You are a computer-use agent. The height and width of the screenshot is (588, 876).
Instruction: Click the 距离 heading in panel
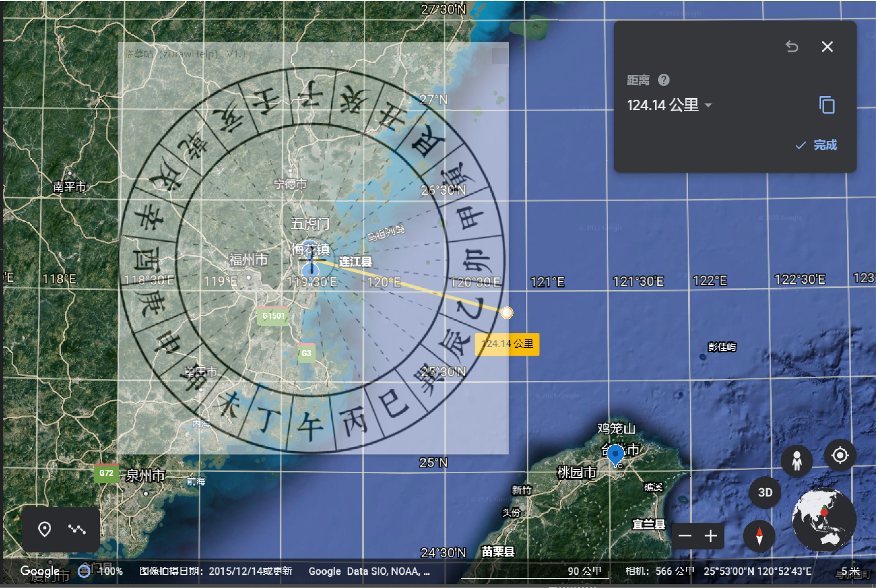pos(638,80)
